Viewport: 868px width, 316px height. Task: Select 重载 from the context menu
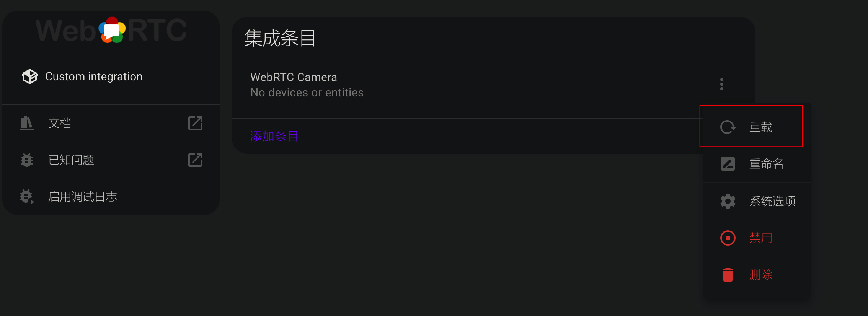[761, 126]
